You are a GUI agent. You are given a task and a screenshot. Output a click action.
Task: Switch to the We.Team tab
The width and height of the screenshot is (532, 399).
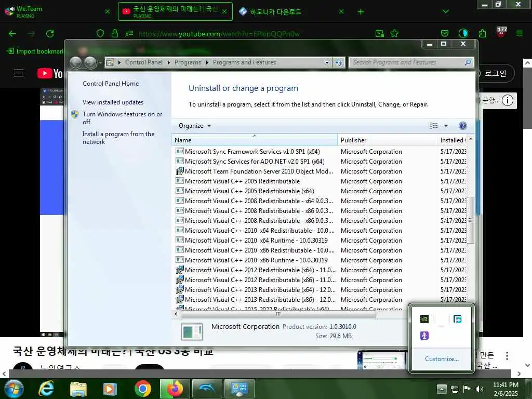click(x=58, y=11)
